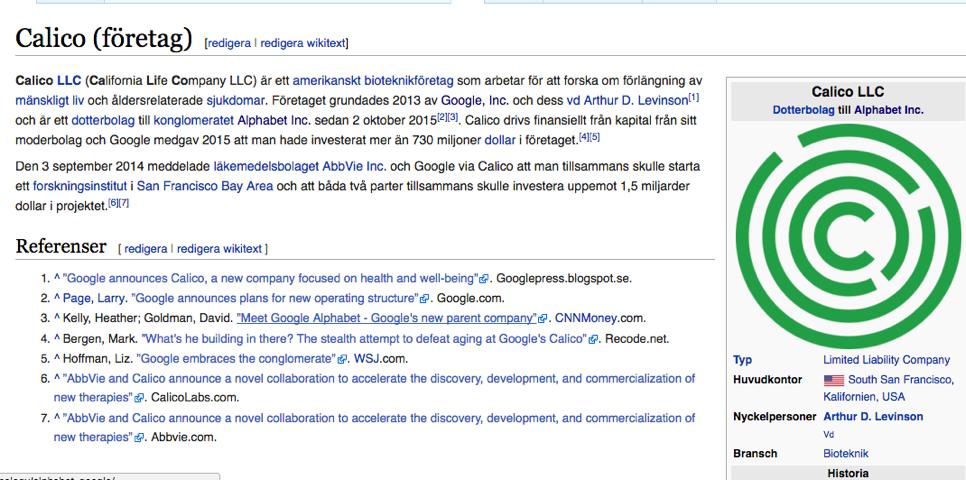Image resolution: width=966 pixels, height=480 pixels.
Task: Open 'Kalifornien' link in infobox
Action: point(849,396)
